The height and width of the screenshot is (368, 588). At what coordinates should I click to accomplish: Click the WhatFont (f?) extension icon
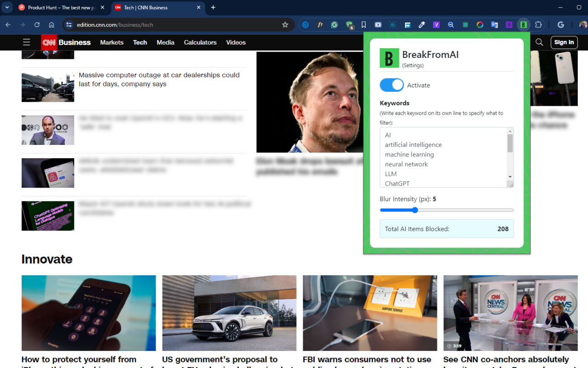point(320,25)
